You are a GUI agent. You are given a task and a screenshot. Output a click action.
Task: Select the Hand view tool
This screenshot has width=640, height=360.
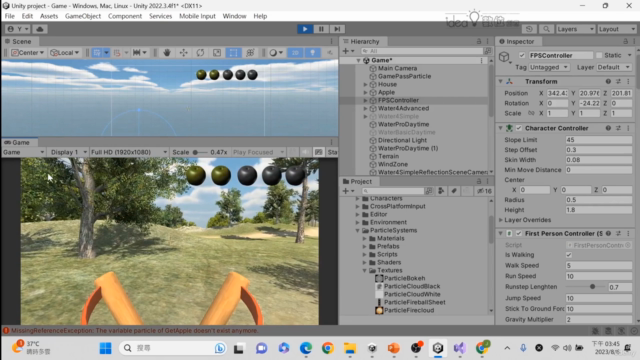167,53
